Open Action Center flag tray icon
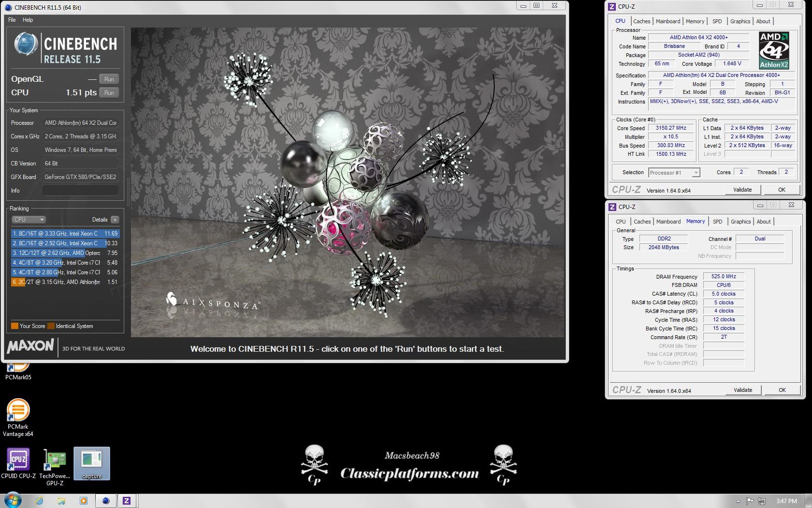Image resolution: width=812 pixels, height=508 pixels. pyautogui.click(x=750, y=501)
